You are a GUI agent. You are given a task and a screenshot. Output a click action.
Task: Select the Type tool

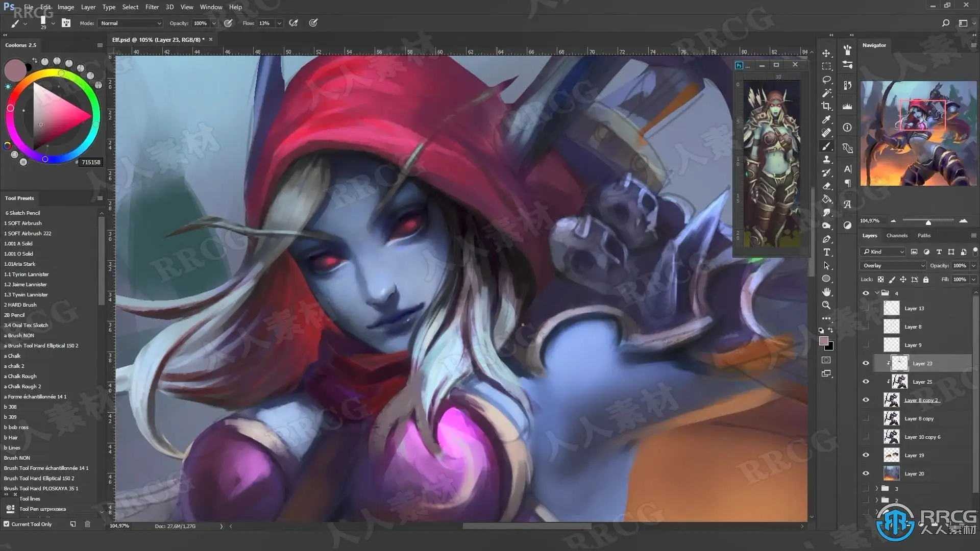coord(826,252)
